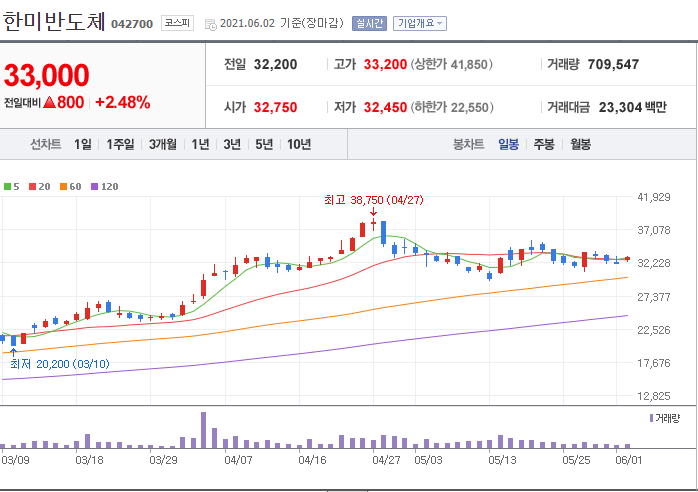Click the 상한가 41,850 text
Screen dimensions: 698x492
pos(451,65)
